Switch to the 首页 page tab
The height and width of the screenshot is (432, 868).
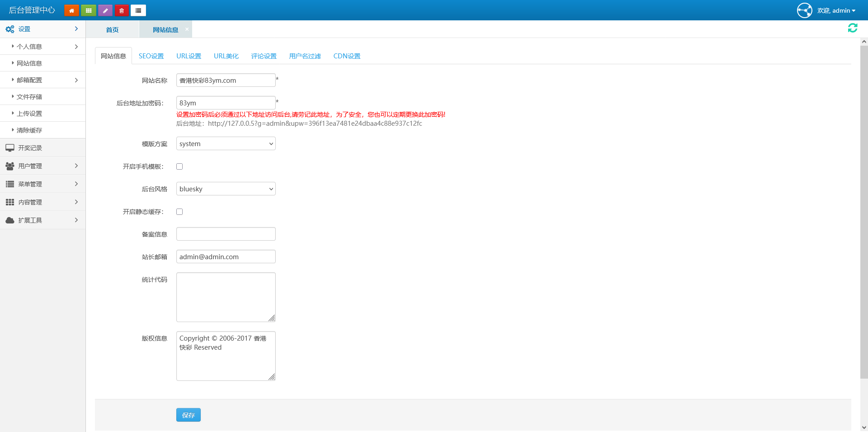point(112,29)
